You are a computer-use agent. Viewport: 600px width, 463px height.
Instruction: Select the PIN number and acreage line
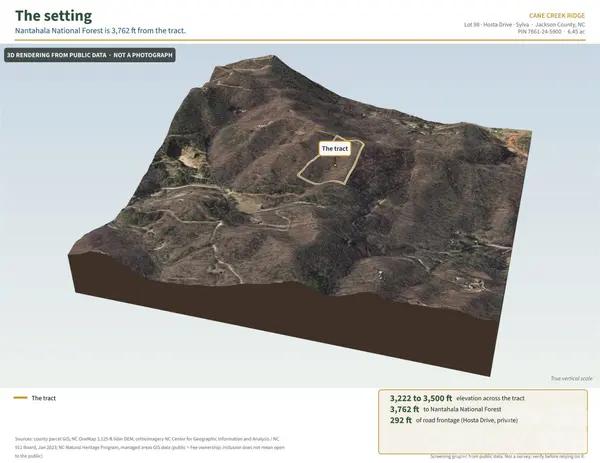pos(551,31)
